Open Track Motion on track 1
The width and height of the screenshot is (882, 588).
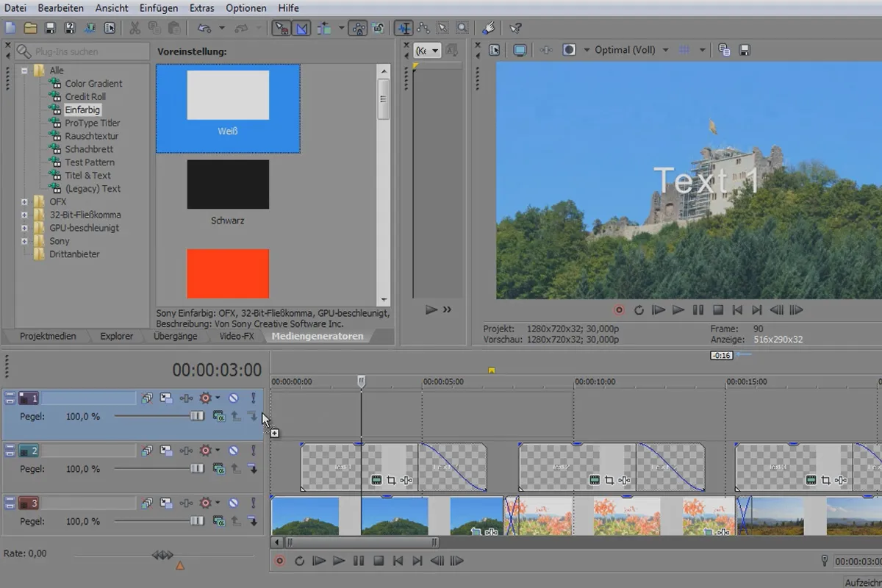pos(167,398)
